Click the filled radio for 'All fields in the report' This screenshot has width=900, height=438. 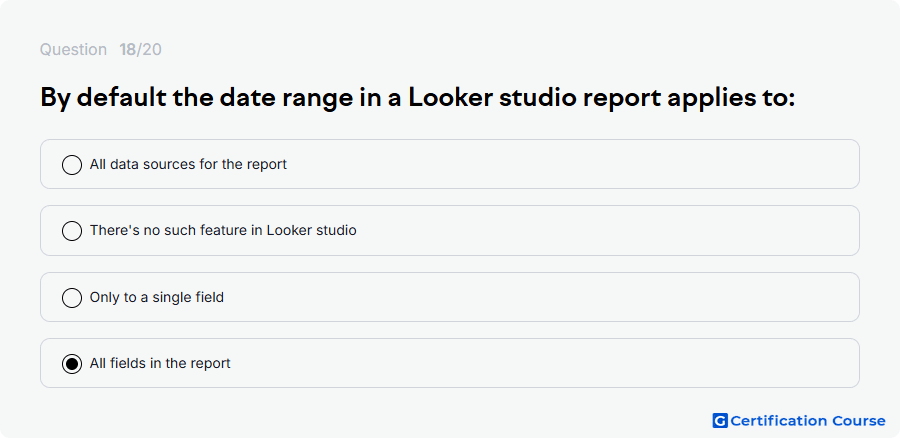click(72, 364)
